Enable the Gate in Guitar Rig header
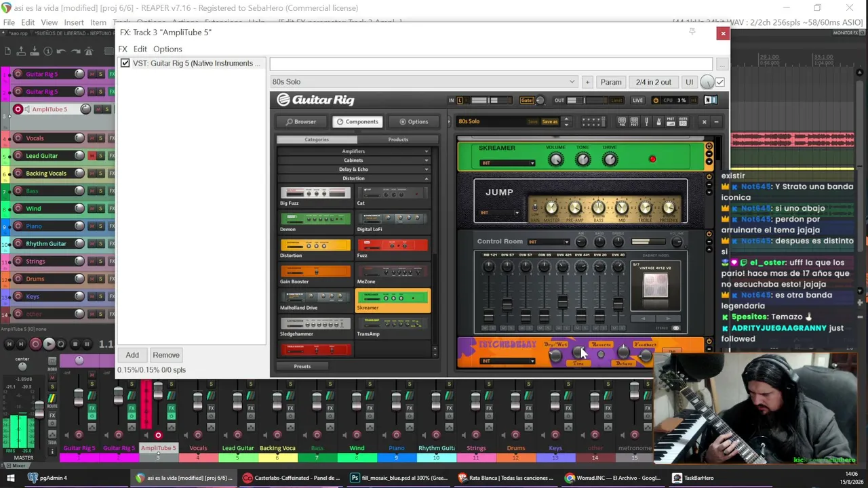 (x=527, y=100)
